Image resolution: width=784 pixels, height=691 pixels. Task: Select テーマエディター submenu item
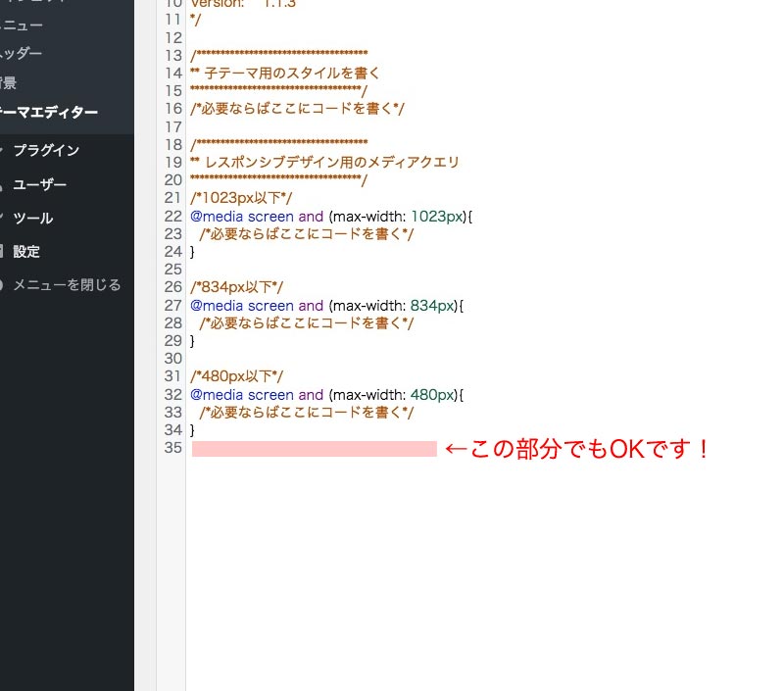pyautogui.click(x=49, y=113)
